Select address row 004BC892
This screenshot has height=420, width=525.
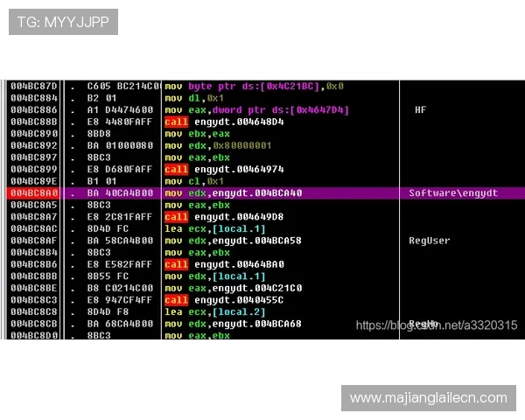tap(34, 146)
